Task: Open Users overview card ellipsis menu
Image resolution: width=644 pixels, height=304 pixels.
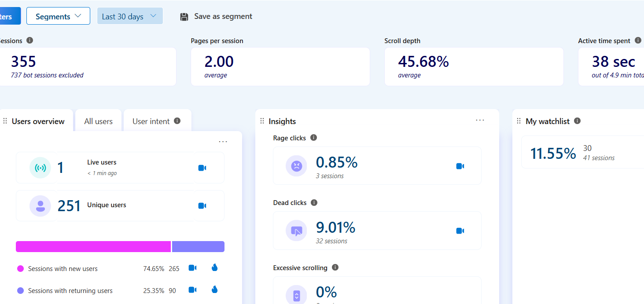Action: [223, 142]
